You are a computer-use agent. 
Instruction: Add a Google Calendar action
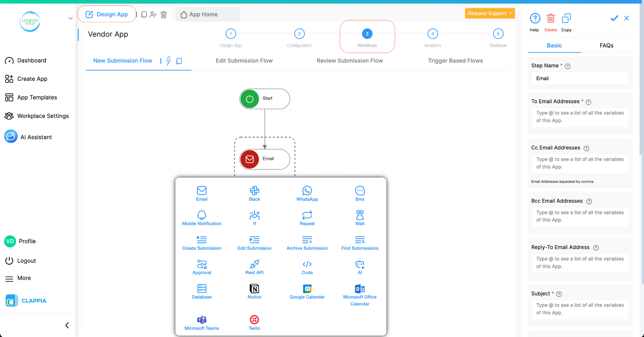pos(307,291)
